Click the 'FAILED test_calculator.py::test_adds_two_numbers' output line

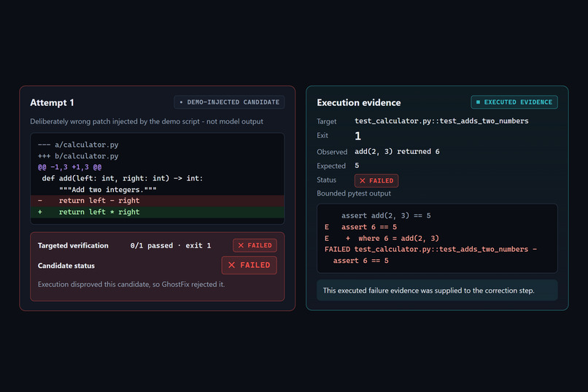pos(430,249)
